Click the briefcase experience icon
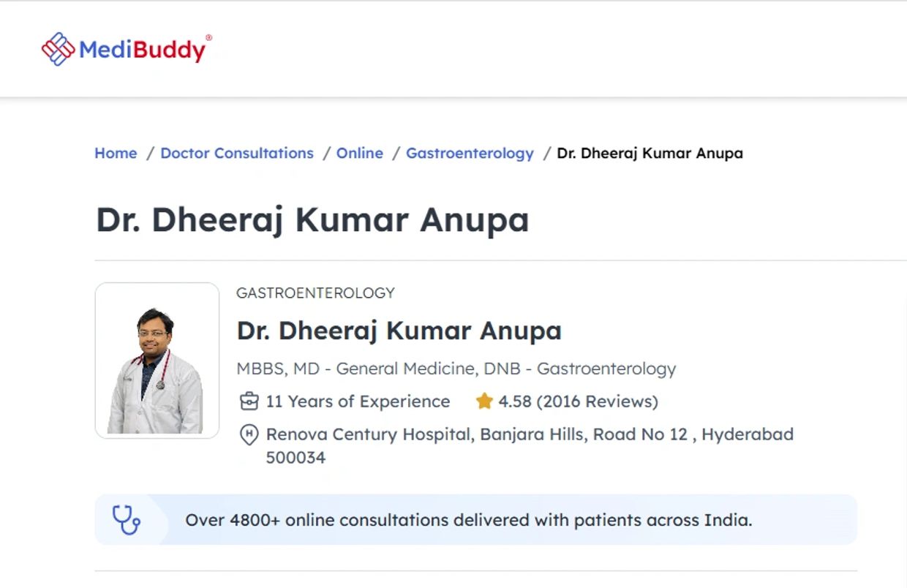This screenshot has height=588, width=907. [249, 402]
